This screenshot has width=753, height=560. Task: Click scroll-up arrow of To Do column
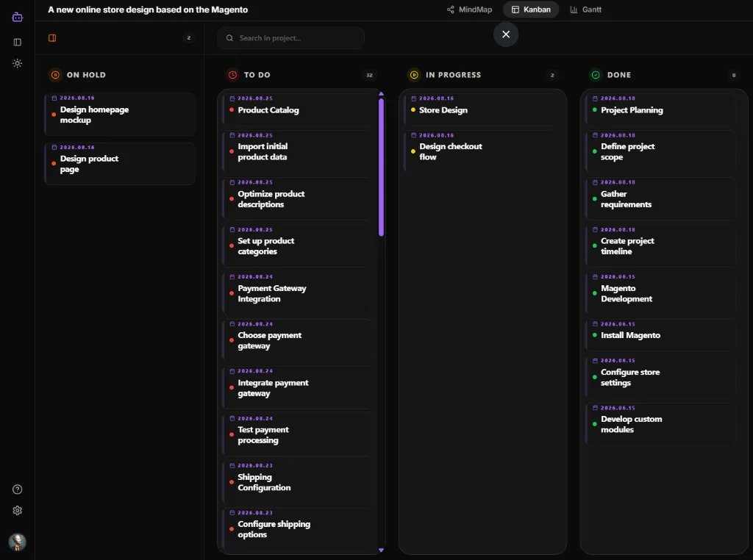coord(381,94)
